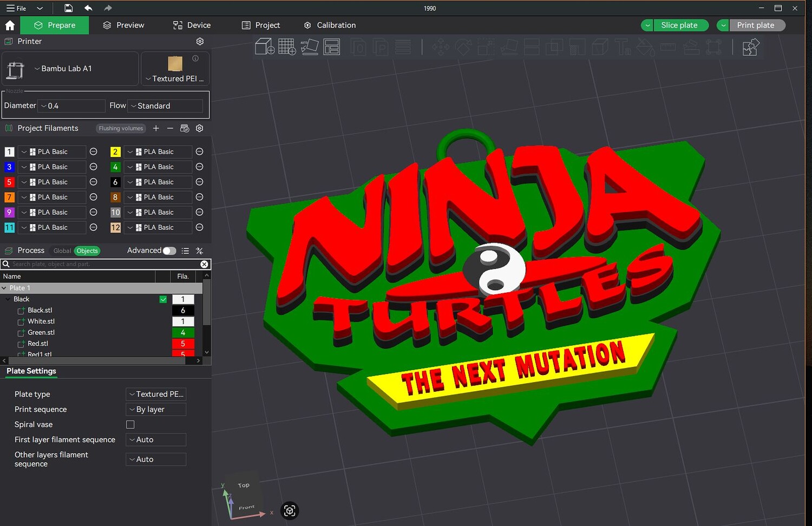Click the Slice plate button
The height and width of the screenshot is (526, 812).
[682, 25]
